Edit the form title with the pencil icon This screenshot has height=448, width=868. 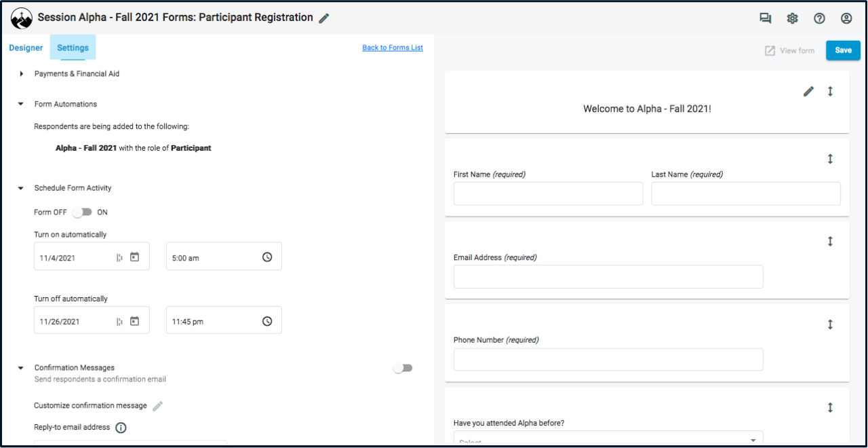pos(324,17)
